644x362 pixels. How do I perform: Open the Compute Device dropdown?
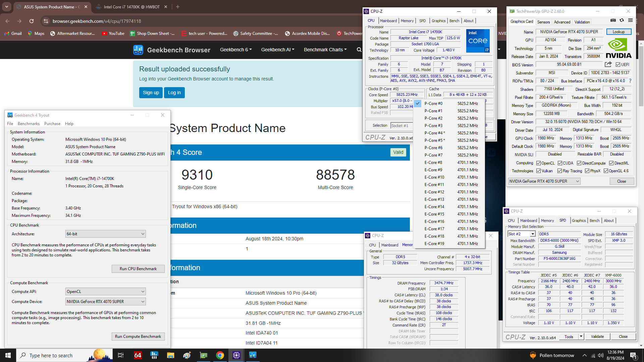point(105,302)
